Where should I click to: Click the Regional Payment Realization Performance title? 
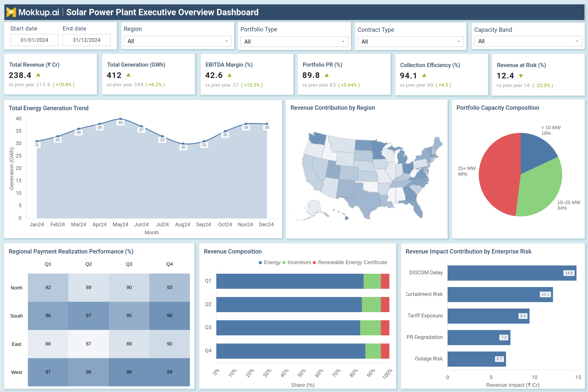point(71,252)
